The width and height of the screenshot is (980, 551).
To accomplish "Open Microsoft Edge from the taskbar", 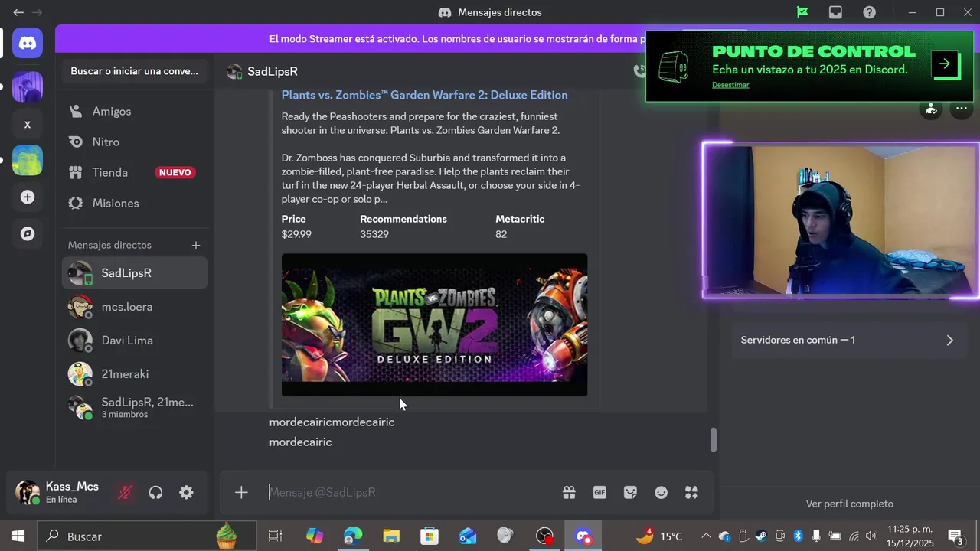I will [353, 536].
